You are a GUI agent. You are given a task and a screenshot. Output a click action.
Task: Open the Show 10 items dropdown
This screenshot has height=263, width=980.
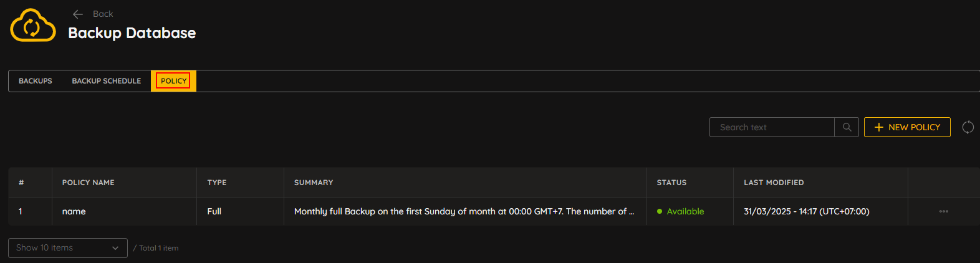(x=68, y=248)
